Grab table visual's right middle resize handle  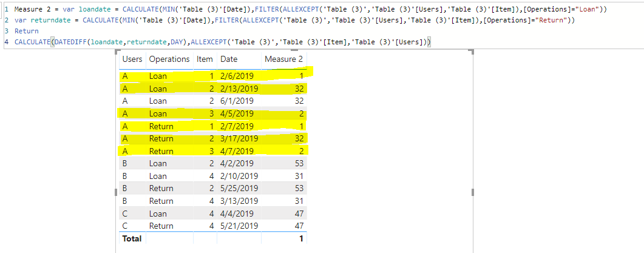pos(473,192)
